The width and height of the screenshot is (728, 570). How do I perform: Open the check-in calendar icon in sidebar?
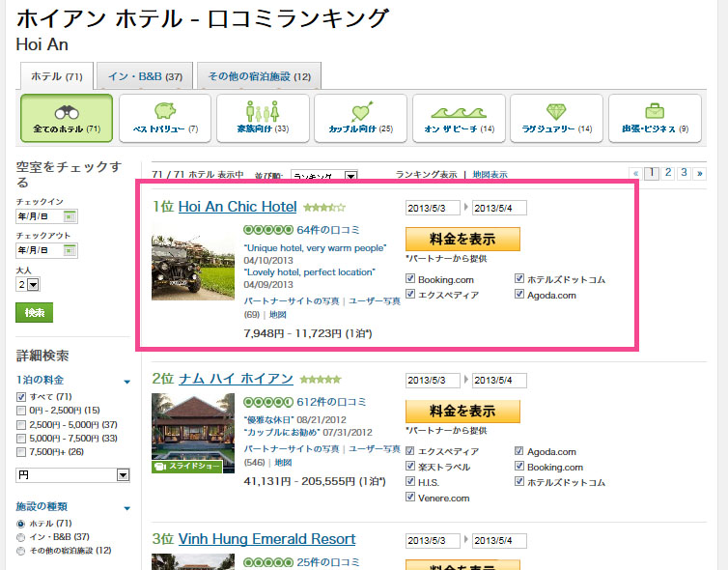[70, 216]
